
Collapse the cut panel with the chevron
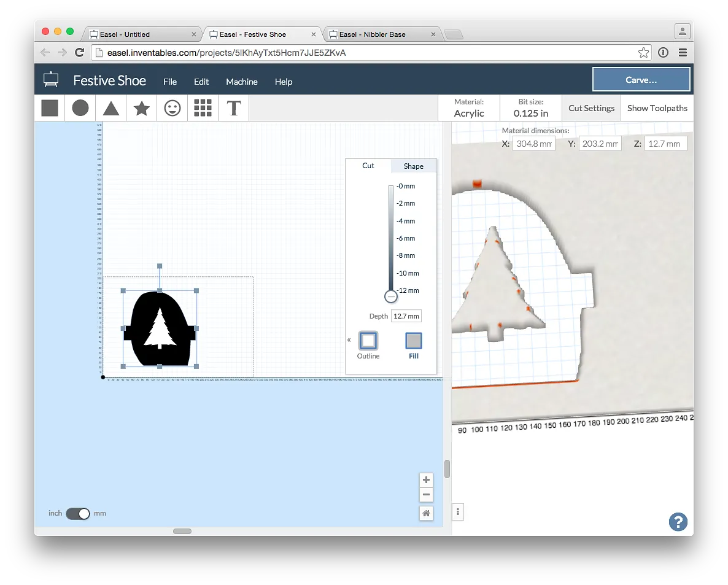[349, 339]
